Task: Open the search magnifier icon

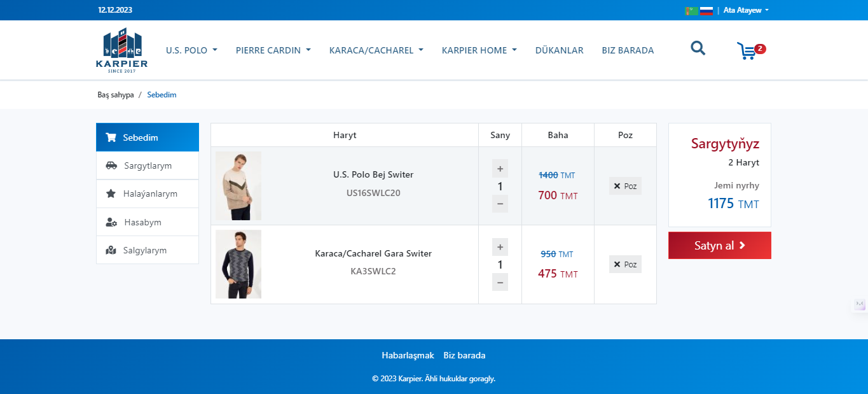Action: [698, 48]
